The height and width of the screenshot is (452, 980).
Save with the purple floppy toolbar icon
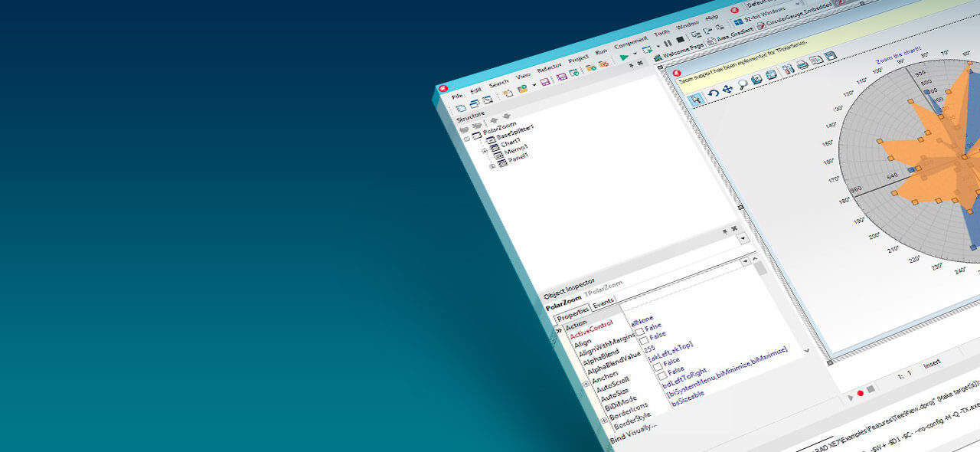point(545,81)
